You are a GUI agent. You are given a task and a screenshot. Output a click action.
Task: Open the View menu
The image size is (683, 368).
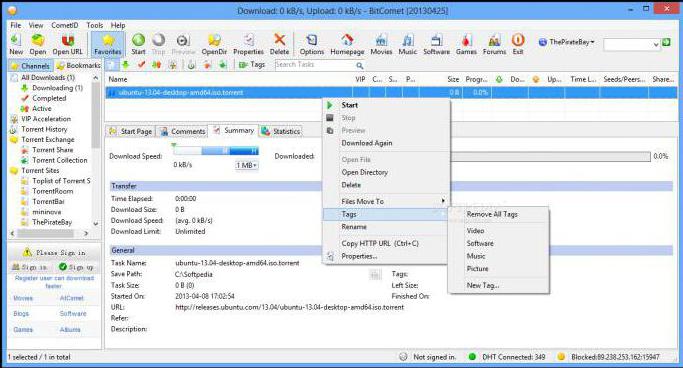click(36, 25)
